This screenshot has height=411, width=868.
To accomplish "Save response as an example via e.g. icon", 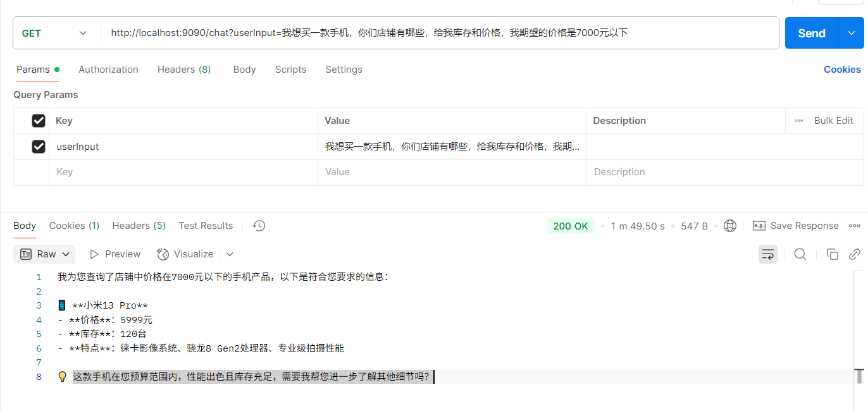I will click(x=759, y=225).
